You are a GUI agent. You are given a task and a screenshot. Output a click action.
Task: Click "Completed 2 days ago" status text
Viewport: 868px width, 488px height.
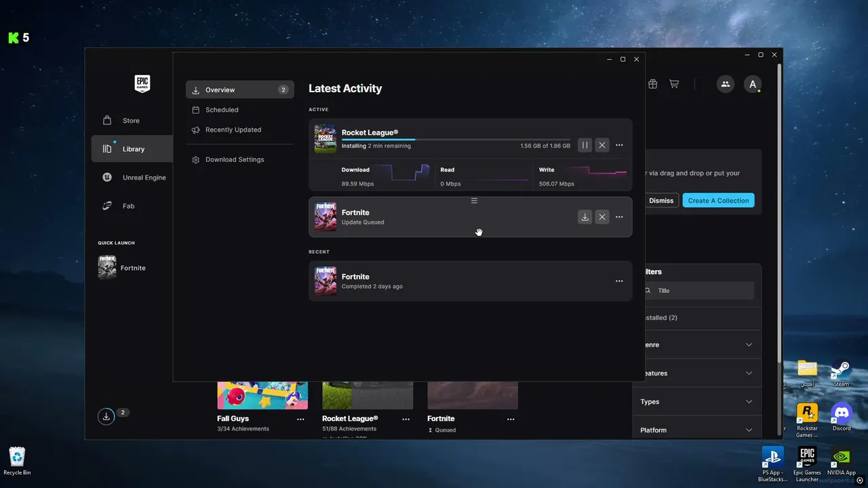pyautogui.click(x=372, y=287)
